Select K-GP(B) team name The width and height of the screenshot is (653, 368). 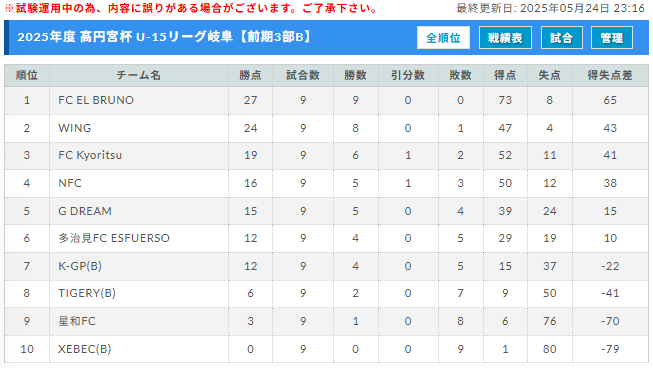[x=80, y=266]
